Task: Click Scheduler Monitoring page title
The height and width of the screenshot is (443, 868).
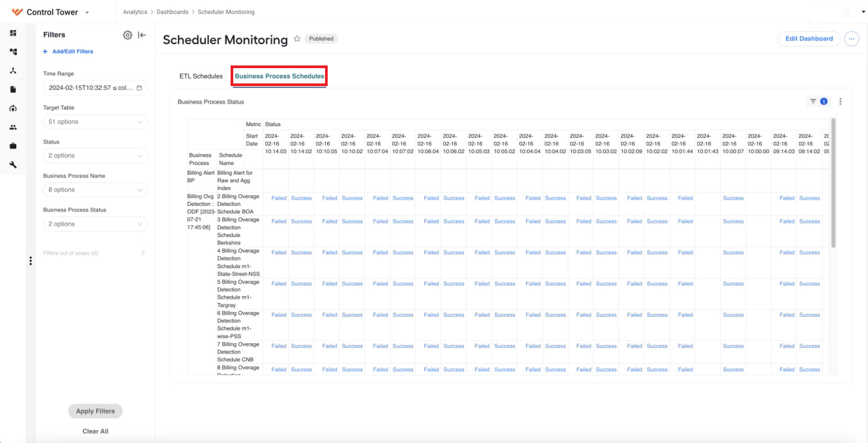Action: point(225,40)
